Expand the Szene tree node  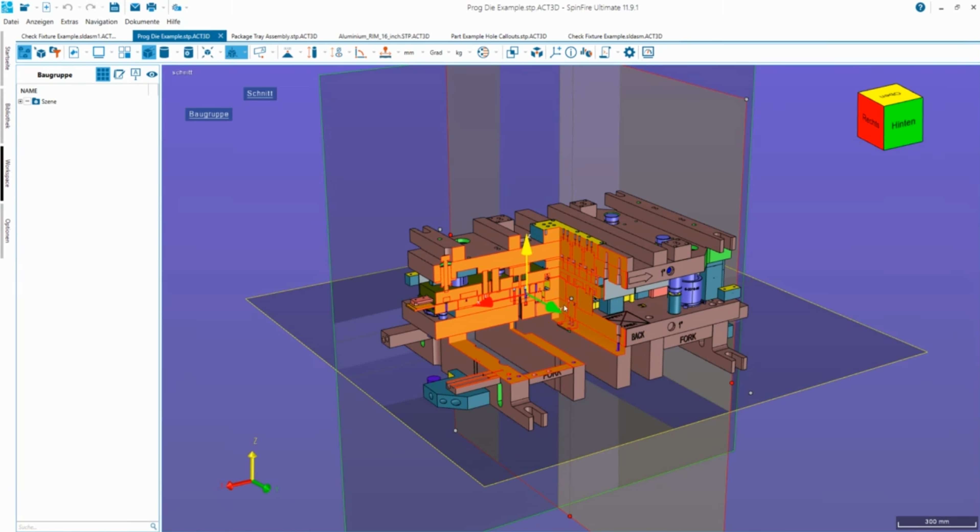[x=20, y=101]
